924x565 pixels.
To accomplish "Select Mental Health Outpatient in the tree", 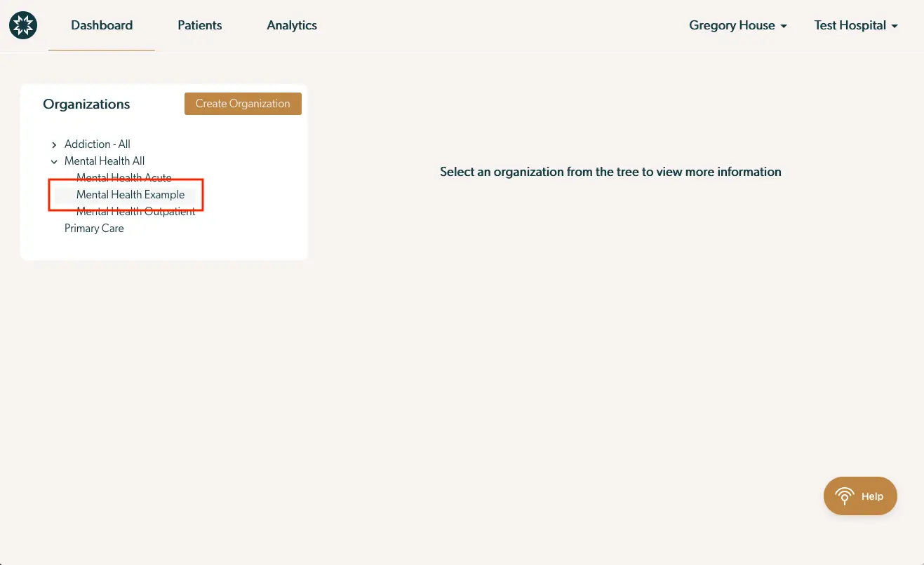I will click(x=135, y=211).
